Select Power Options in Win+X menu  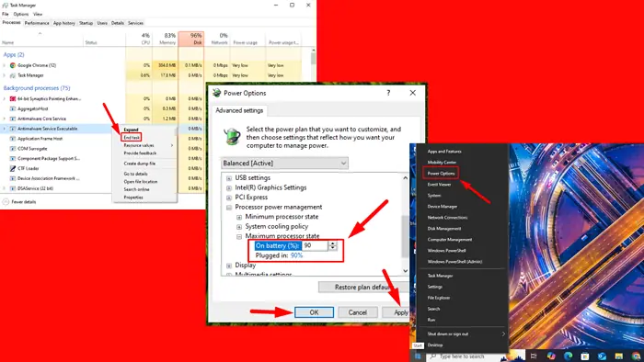441,174
